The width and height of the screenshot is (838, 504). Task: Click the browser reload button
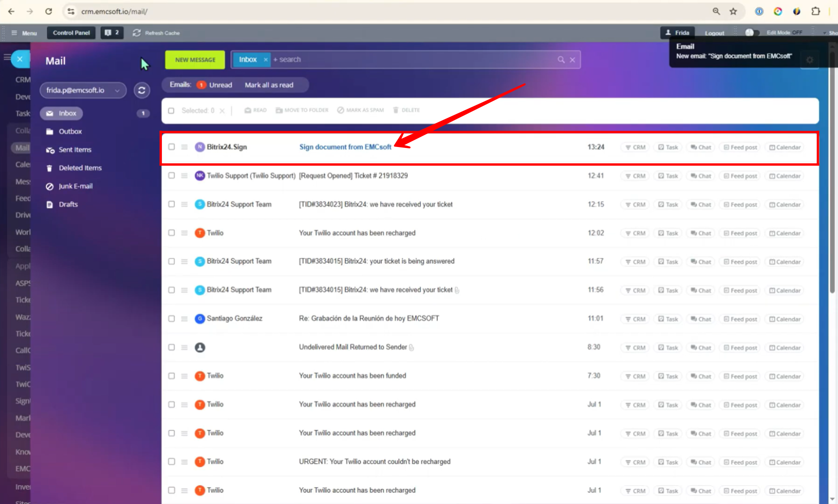pos(49,11)
